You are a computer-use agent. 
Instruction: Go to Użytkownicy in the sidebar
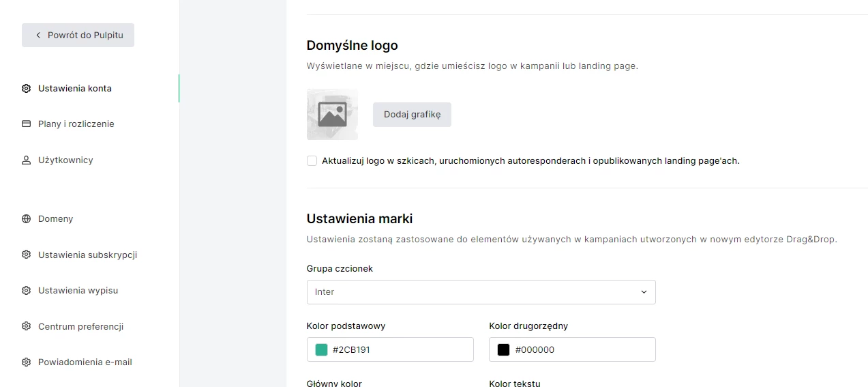pyautogui.click(x=65, y=160)
